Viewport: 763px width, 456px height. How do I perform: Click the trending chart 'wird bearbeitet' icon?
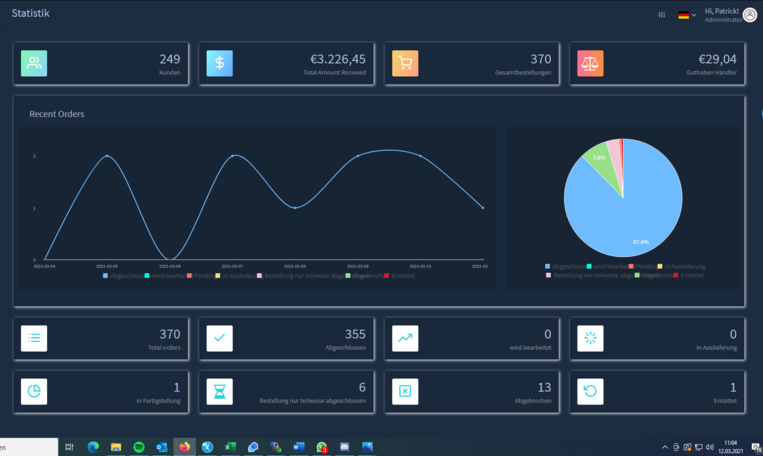(405, 338)
